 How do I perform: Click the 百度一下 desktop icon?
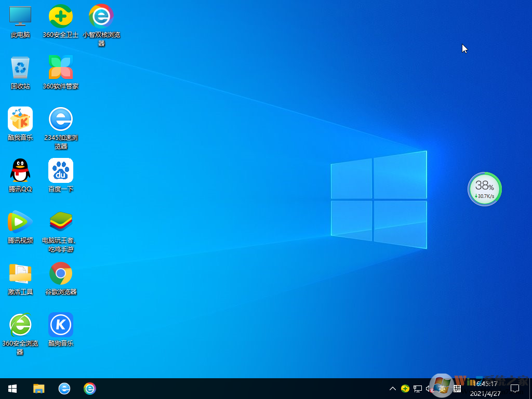(61, 170)
